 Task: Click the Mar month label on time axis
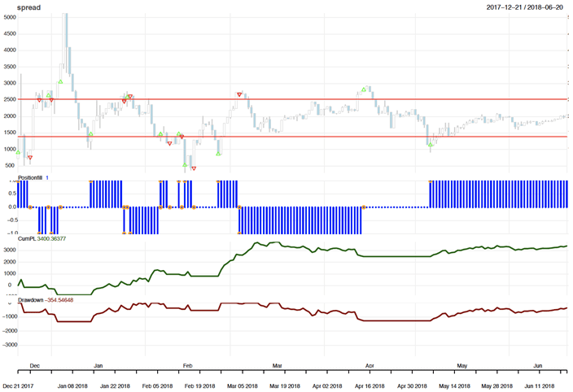277,365
